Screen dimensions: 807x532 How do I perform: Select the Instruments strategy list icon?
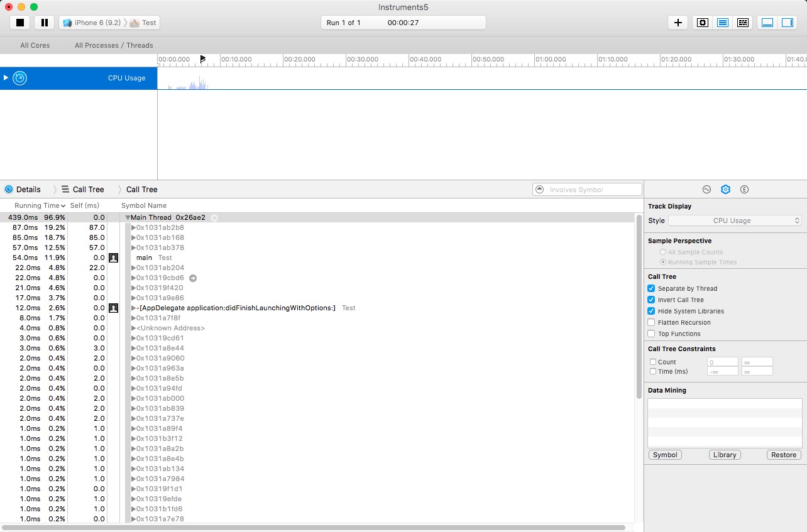(723, 23)
